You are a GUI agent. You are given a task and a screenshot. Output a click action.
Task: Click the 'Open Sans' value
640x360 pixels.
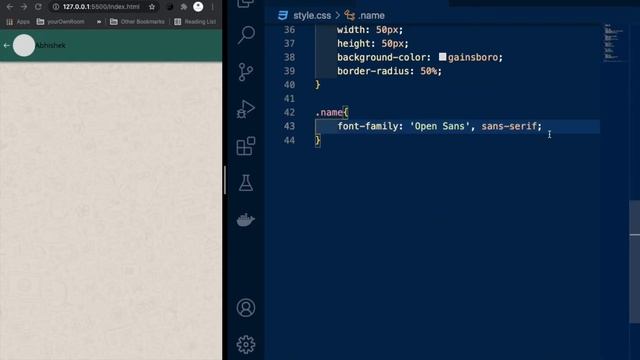pos(440,126)
